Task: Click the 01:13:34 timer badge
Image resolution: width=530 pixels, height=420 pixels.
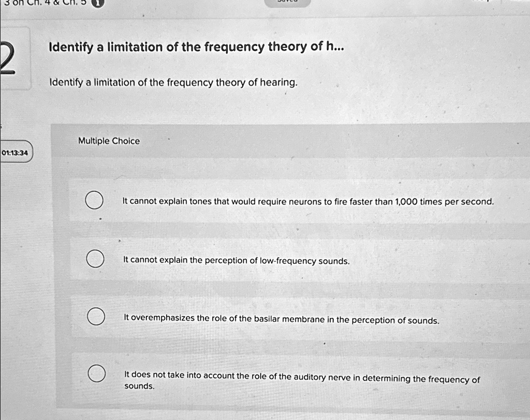Action: click(x=16, y=153)
